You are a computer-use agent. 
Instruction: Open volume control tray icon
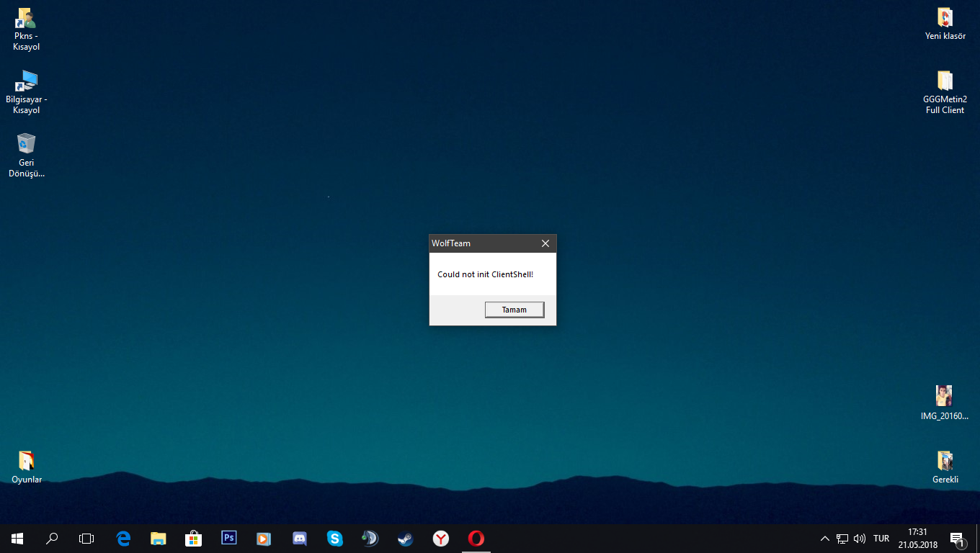[x=860, y=539]
